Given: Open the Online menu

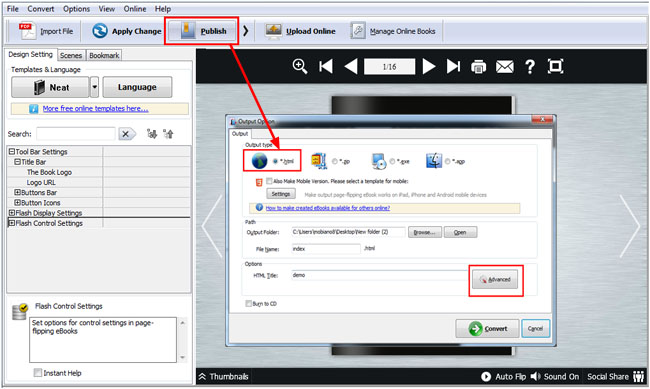Looking at the screenshot, I should 135,9.
